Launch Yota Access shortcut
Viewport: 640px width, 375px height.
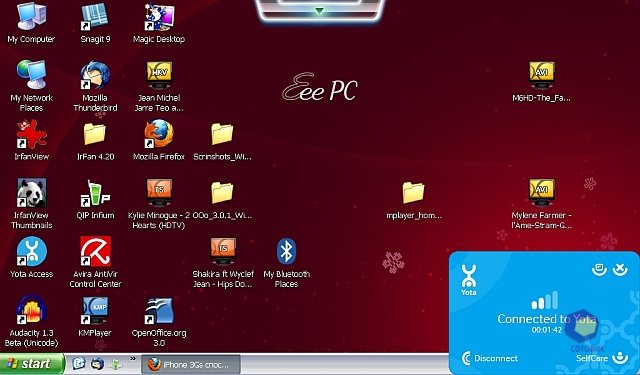pyautogui.click(x=31, y=257)
